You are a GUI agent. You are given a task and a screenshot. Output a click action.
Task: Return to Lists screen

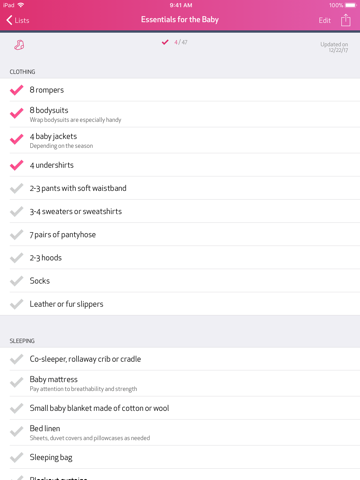click(18, 20)
